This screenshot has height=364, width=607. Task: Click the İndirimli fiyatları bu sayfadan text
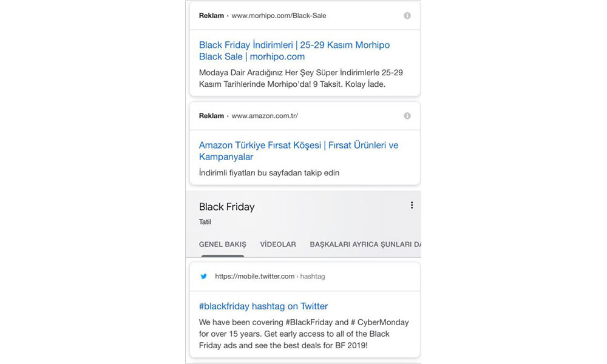269,173
